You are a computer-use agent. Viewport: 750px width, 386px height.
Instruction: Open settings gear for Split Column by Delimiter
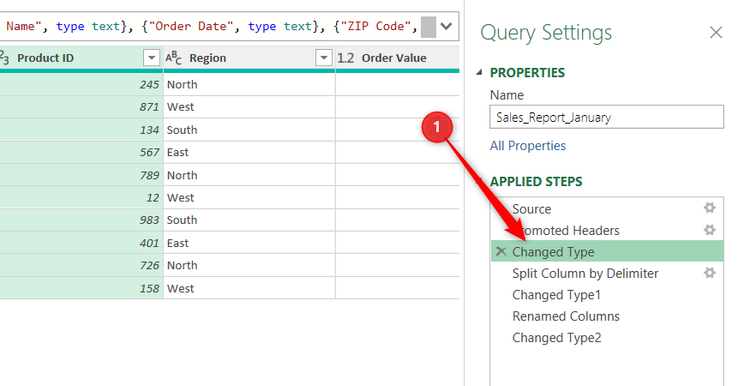[x=709, y=273]
